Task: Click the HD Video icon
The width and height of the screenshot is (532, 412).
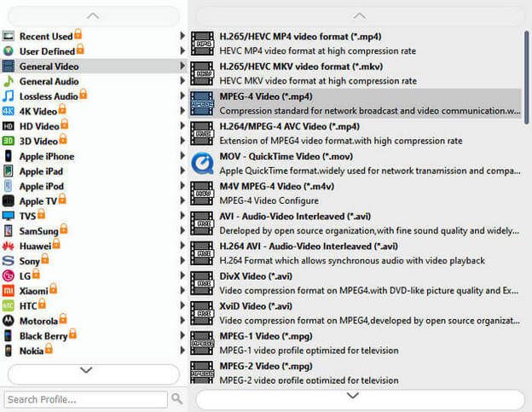Action: coord(9,126)
